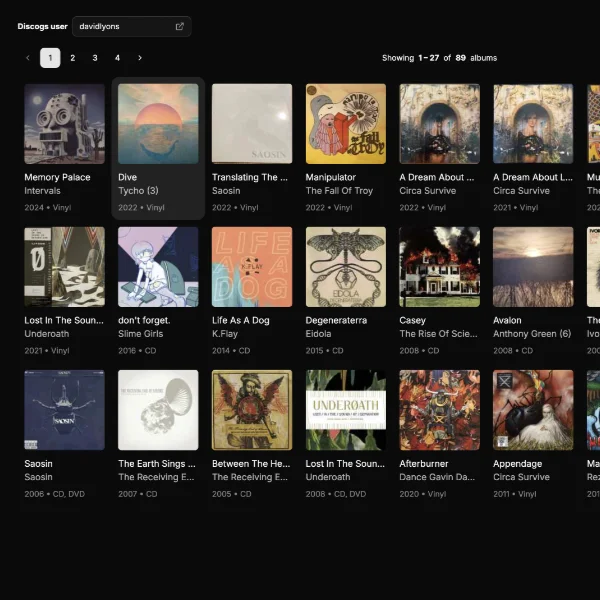Click the Degeneraterra title text
The width and height of the screenshot is (600, 600).
336,320
